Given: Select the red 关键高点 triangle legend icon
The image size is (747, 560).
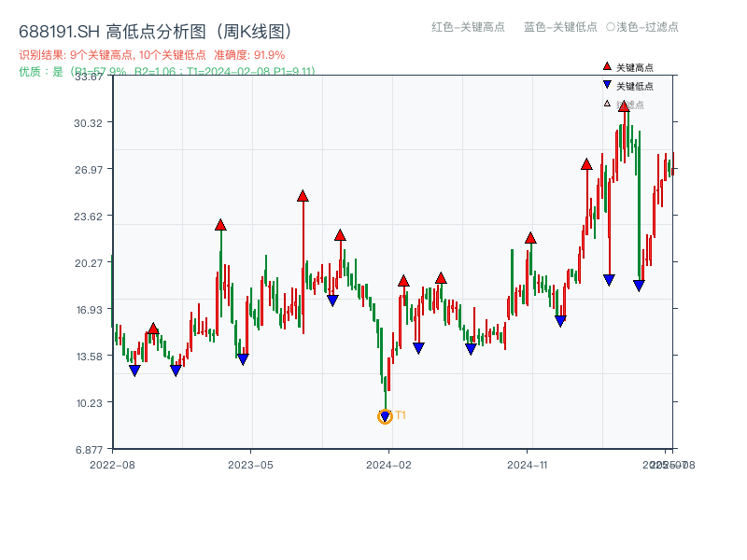Looking at the screenshot, I should (607, 66).
